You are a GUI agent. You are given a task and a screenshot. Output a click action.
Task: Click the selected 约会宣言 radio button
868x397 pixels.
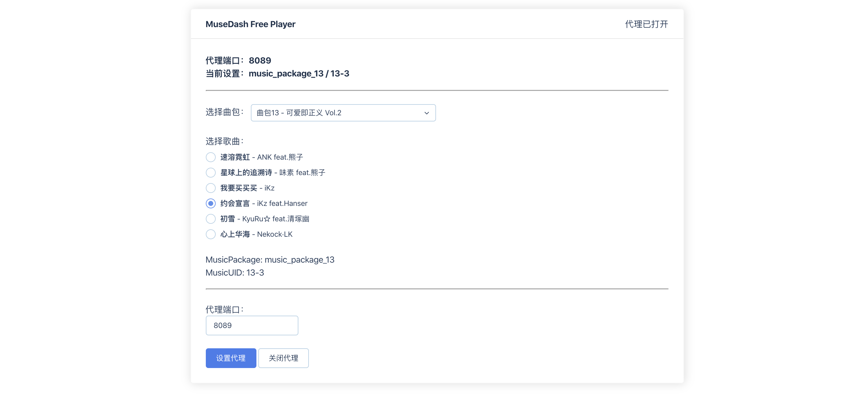[x=211, y=203]
